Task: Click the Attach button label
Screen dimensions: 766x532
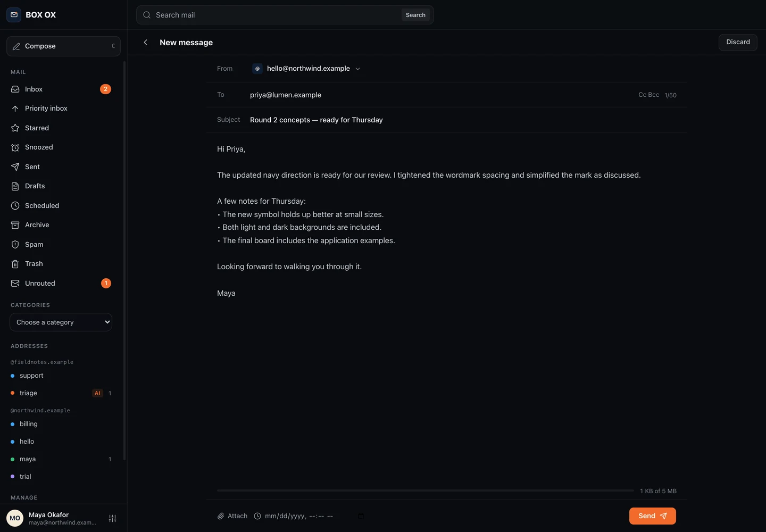Action: (x=237, y=516)
